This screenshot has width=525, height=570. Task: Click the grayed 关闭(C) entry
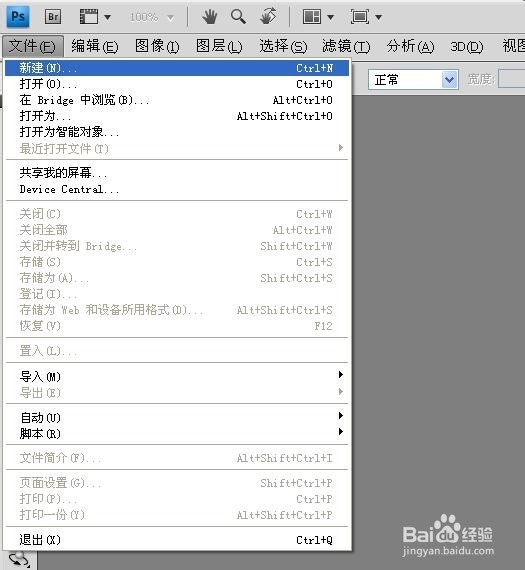[x=177, y=214]
